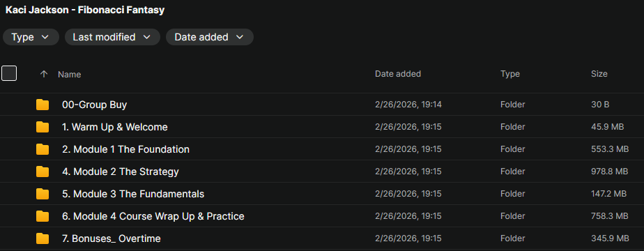Click the Bonuses_ Overtime folder icon

(43, 238)
